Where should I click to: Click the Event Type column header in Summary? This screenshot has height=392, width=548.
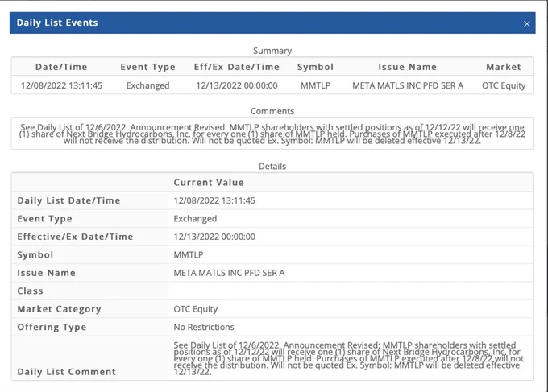tap(147, 67)
